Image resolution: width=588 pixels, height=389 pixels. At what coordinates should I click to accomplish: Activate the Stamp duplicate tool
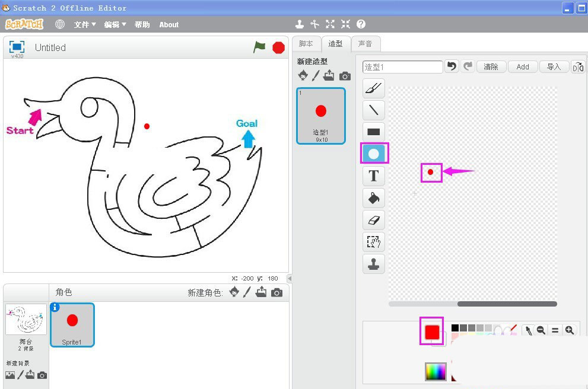coord(373,264)
